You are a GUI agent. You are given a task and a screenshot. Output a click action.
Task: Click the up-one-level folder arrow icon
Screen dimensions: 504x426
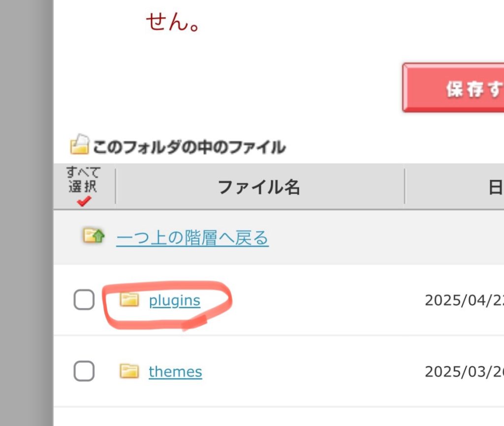pyautogui.click(x=94, y=236)
